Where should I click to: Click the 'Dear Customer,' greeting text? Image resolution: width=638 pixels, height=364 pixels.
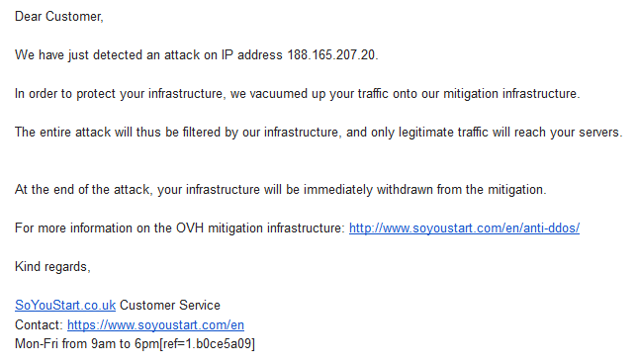pos(59,16)
